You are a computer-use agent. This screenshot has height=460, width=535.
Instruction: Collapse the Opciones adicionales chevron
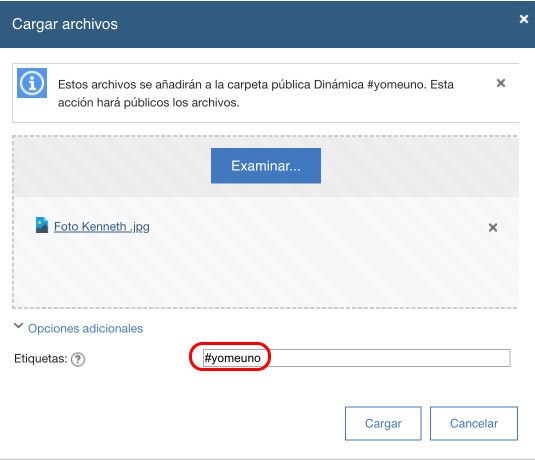18,326
